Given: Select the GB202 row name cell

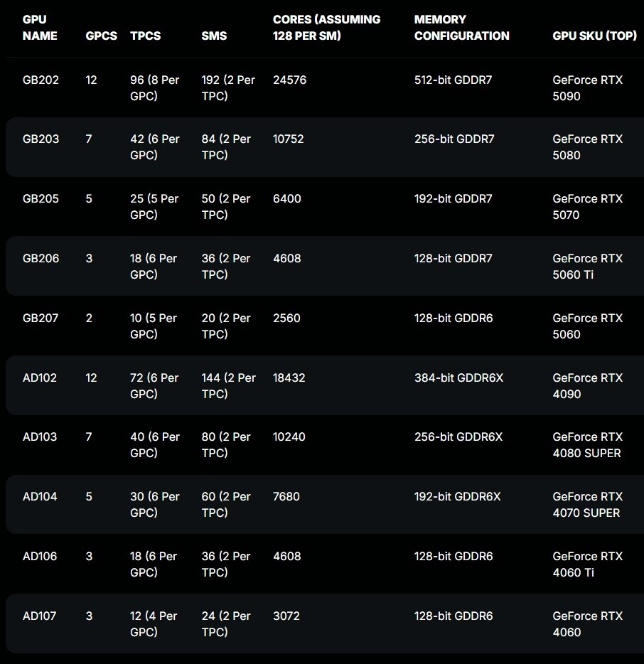Looking at the screenshot, I should pos(41,80).
